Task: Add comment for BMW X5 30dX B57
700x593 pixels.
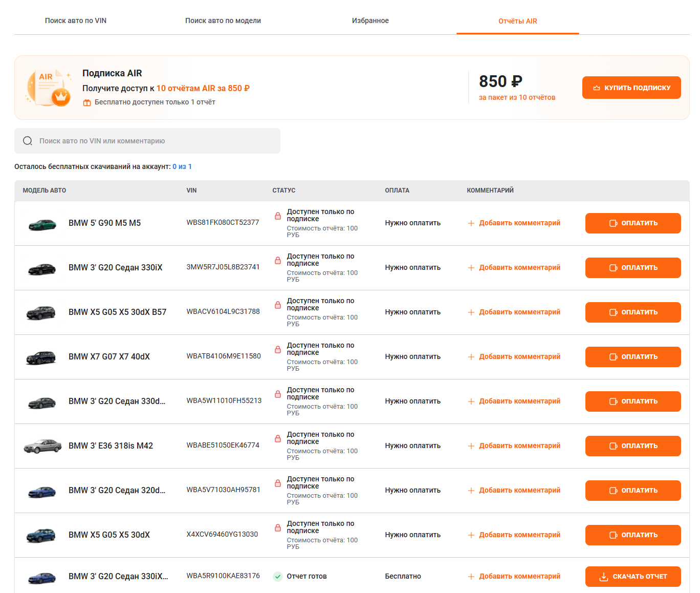Action: tap(514, 312)
